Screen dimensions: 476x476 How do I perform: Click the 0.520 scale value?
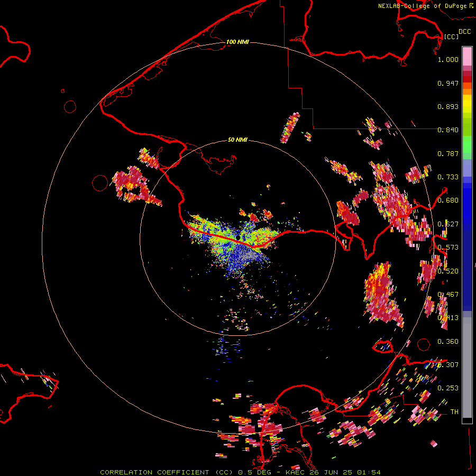[x=448, y=271]
